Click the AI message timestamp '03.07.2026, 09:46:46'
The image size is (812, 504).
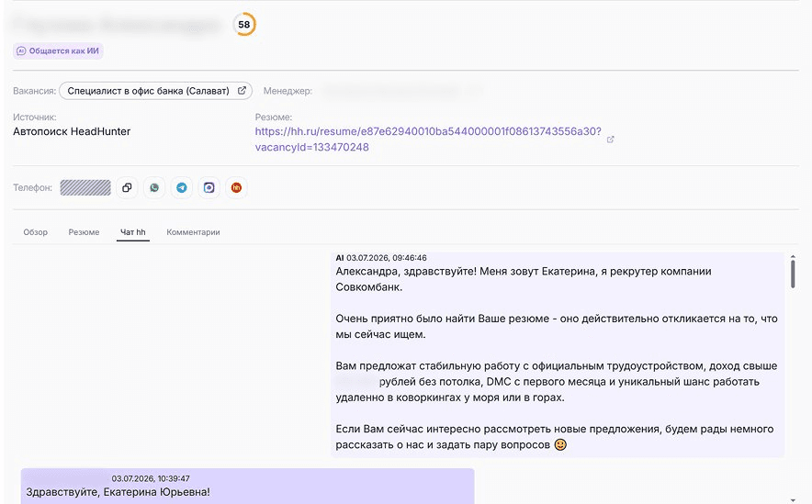(387, 258)
